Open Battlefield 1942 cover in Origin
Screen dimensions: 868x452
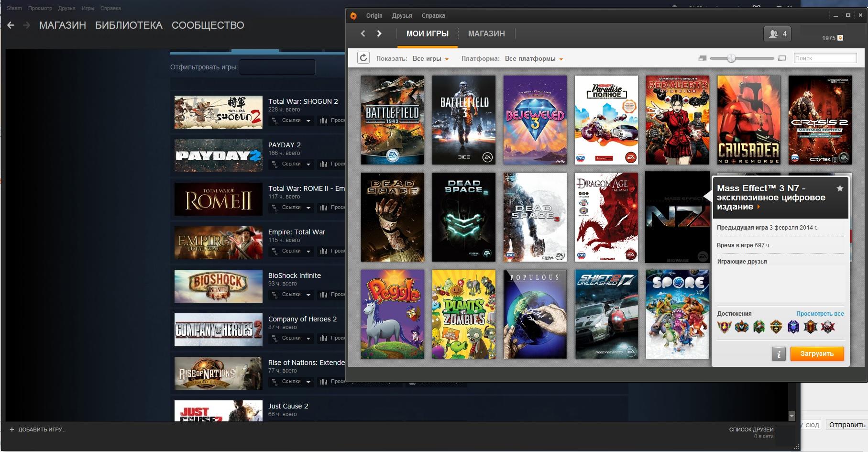(393, 120)
